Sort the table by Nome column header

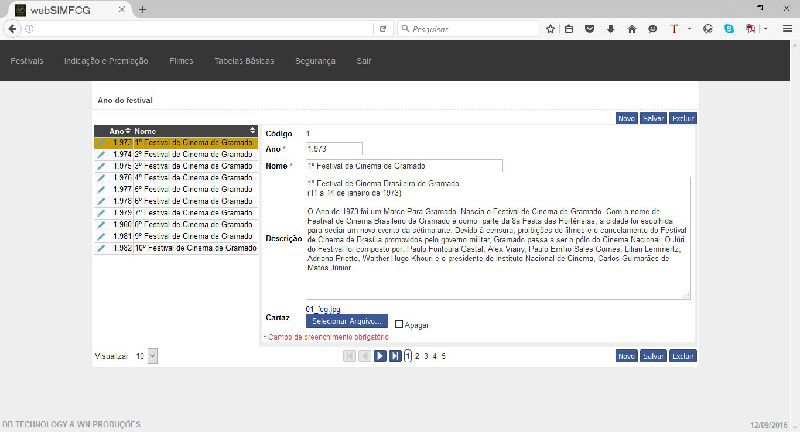pos(146,131)
